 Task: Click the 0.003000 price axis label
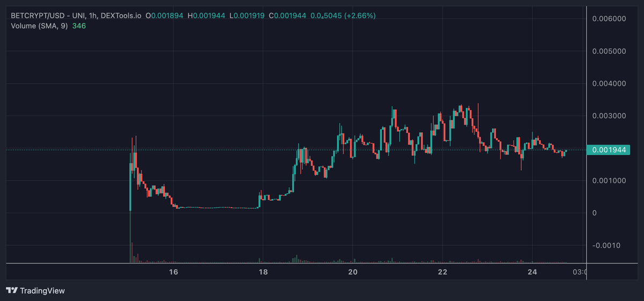[x=609, y=116]
